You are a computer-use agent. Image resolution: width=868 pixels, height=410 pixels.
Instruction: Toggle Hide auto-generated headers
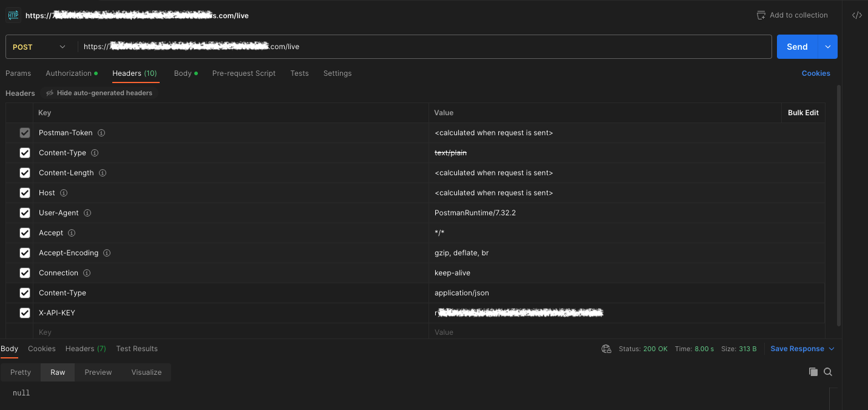(x=99, y=93)
